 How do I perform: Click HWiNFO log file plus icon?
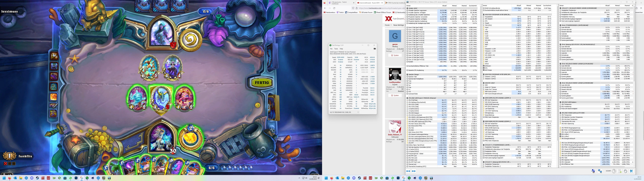coord(620,171)
